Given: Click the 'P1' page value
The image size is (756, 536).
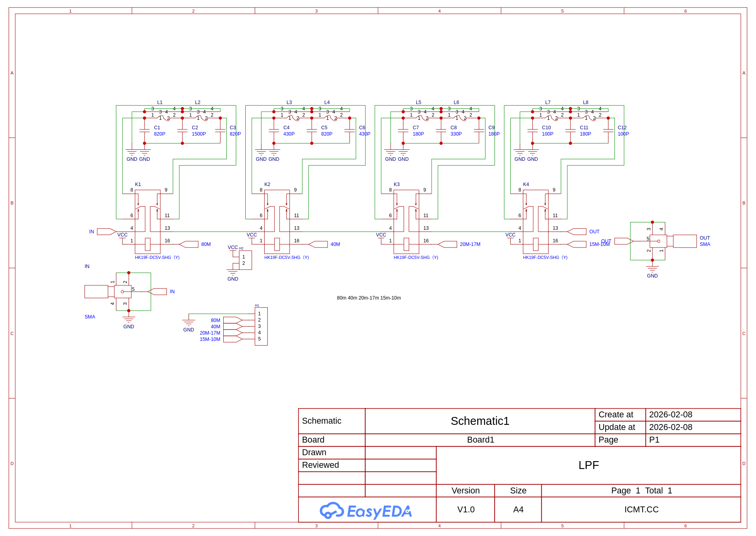Looking at the screenshot, I should click(654, 440).
